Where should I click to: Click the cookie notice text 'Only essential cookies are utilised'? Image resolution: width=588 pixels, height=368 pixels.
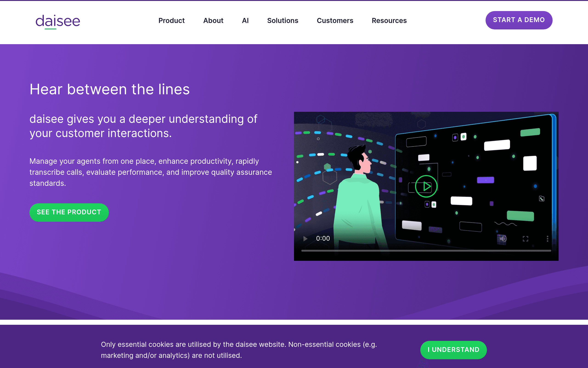coord(239,350)
